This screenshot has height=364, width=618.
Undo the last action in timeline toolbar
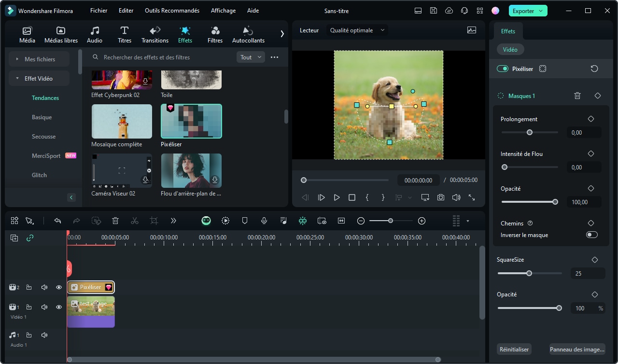click(57, 221)
